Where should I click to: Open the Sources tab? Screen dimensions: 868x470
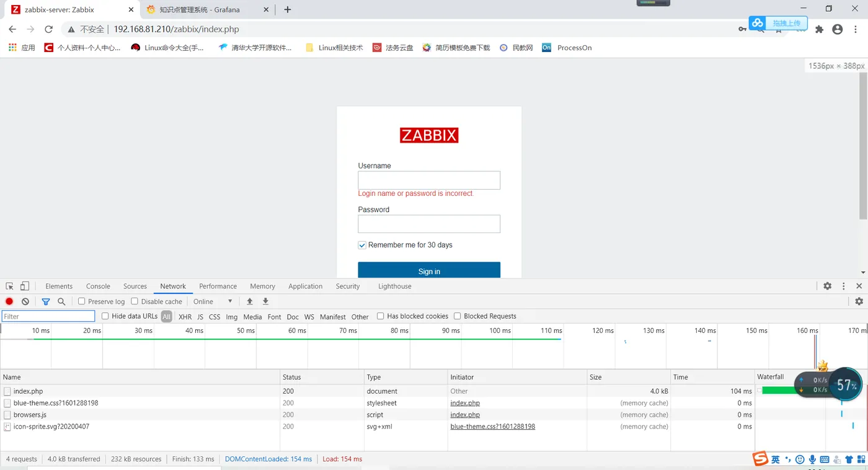pos(135,286)
